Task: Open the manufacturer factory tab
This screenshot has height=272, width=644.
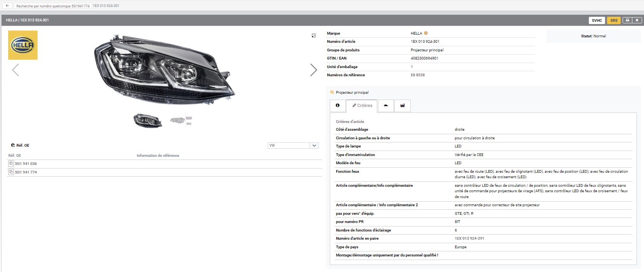Action: click(402, 105)
